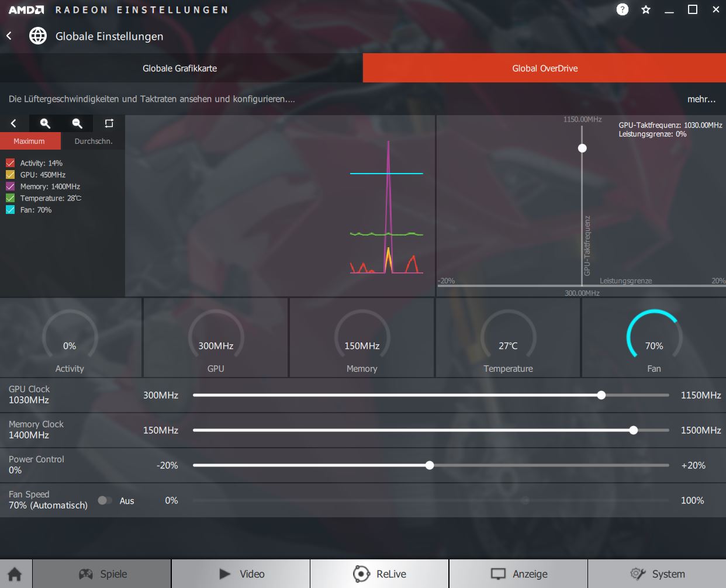Image resolution: width=726 pixels, height=588 pixels.
Task: Click the mehr... link
Action: pyautogui.click(x=701, y=99)
